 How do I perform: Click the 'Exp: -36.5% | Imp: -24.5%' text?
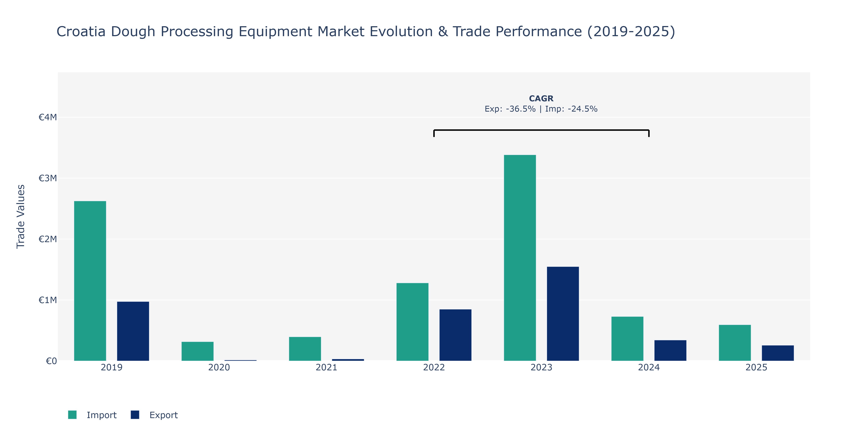pos(541,109)
